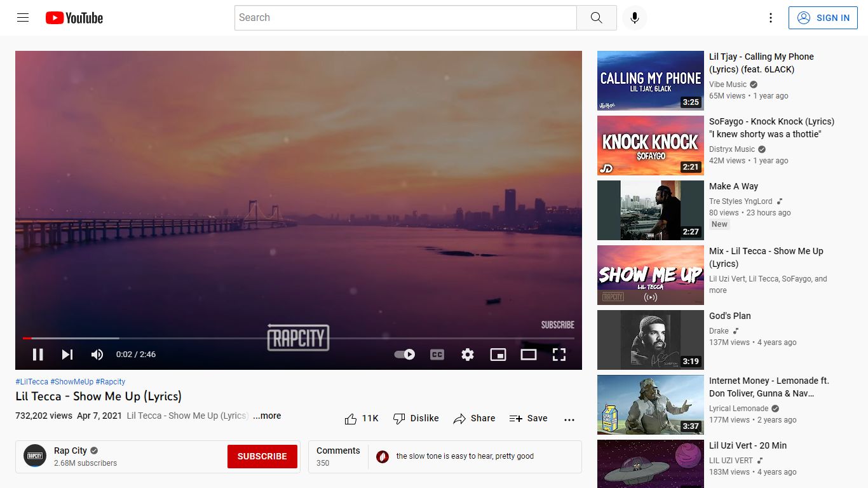
Task: Open more actions ellipsis below video
Action: click(569, 419)
